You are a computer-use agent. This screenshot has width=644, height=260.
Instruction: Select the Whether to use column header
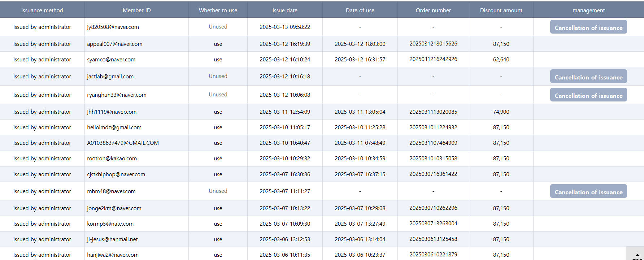coord(218,10)
